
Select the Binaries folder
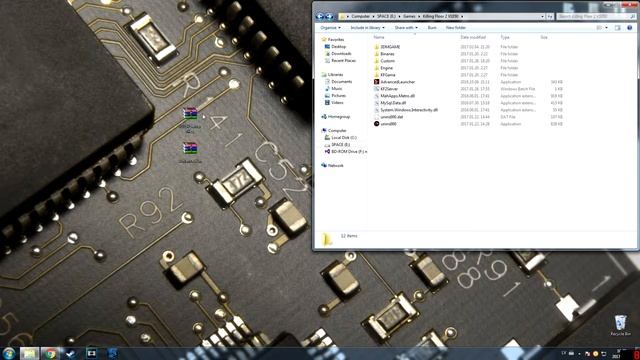(x=384, y=54)
